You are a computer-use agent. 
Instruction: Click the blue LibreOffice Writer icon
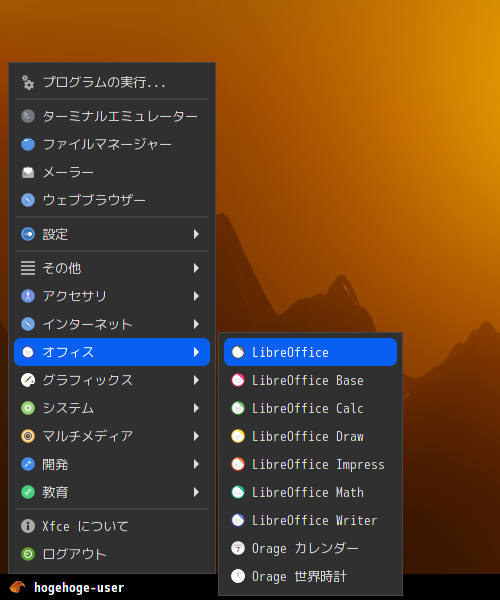(238, 520)
